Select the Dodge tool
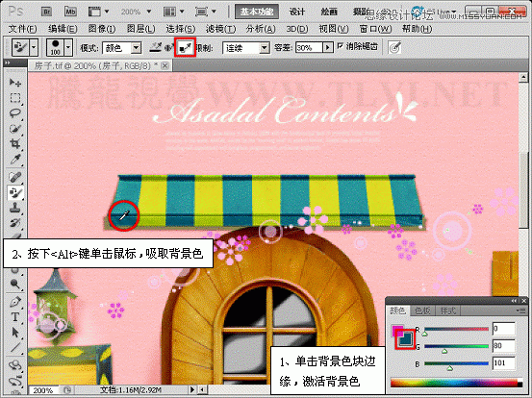532x398 pixels. [x=15, y=285]
